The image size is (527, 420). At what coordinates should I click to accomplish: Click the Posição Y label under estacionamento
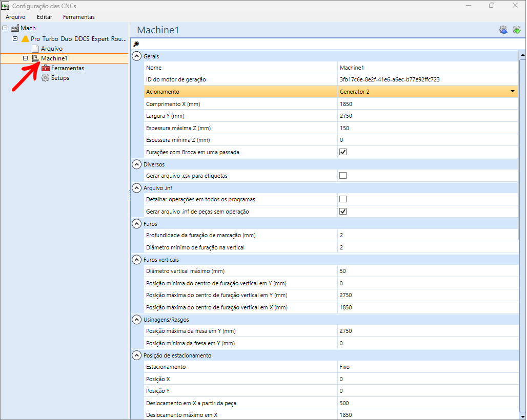157,391
